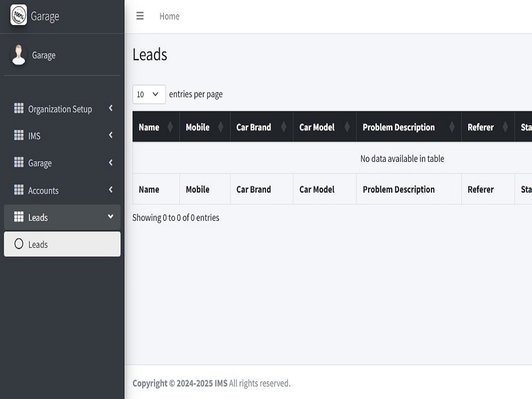532x399 pixels.
Task: Click footer Car Brand column label
Action: click(253, 189)
